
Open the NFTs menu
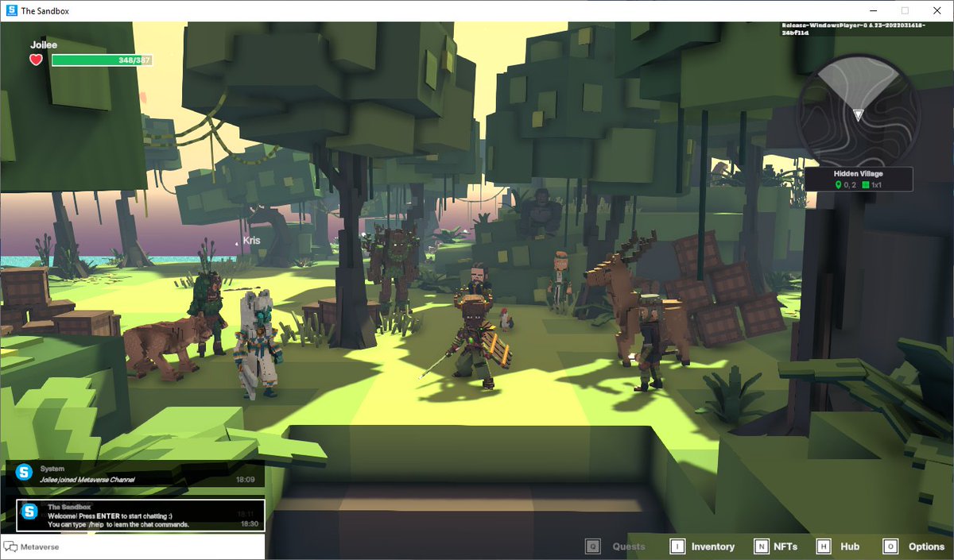tap(785, 546)
